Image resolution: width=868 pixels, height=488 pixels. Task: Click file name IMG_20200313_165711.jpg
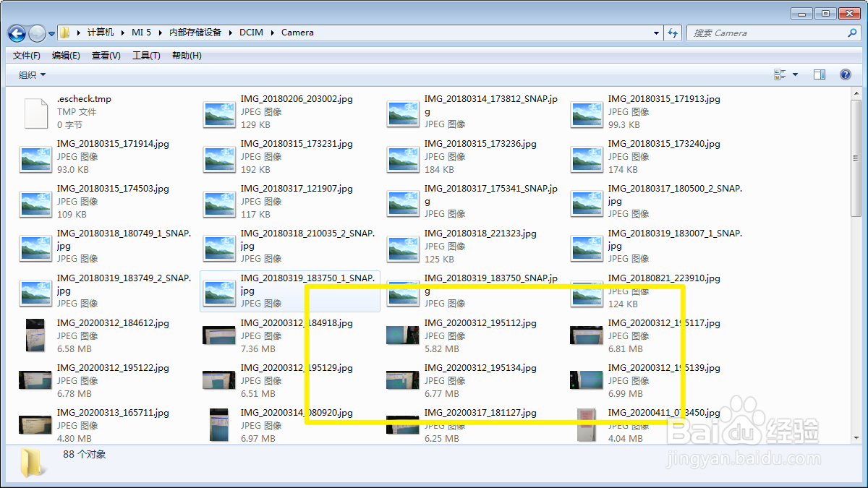tap(113, 413)
